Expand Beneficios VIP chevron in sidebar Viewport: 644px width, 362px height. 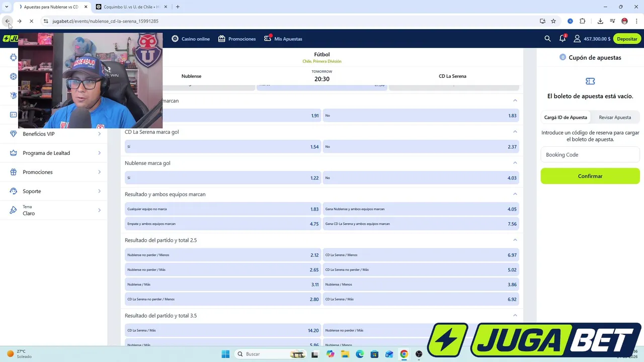coord(99,134)
